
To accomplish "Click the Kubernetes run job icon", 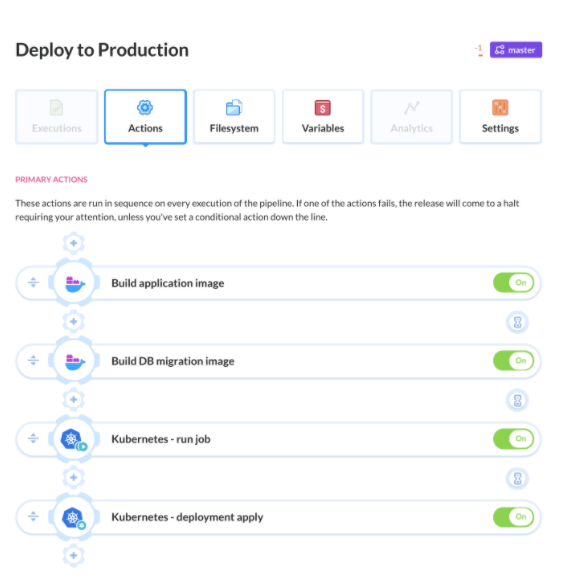I will [74, 439].
